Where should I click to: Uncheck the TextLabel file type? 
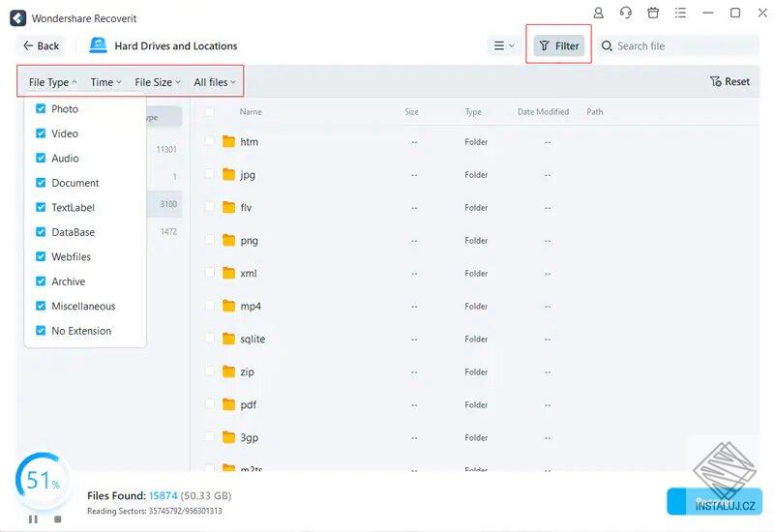[x=41, y=207]
